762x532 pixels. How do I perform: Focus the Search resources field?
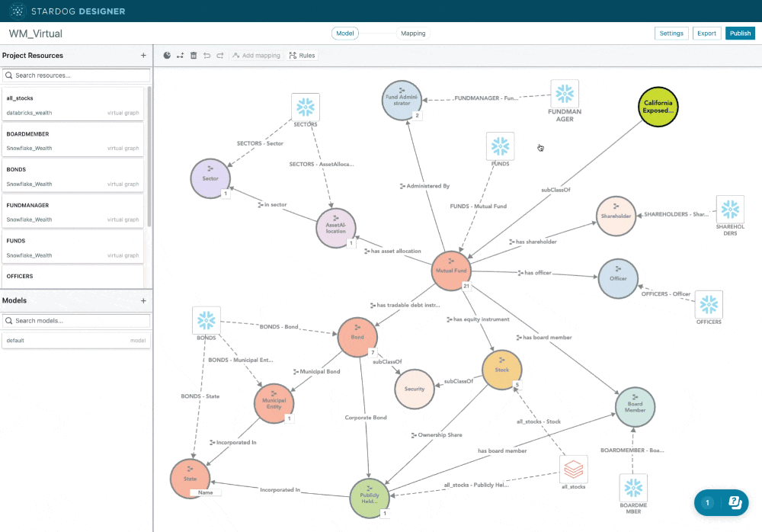point(76,75)
